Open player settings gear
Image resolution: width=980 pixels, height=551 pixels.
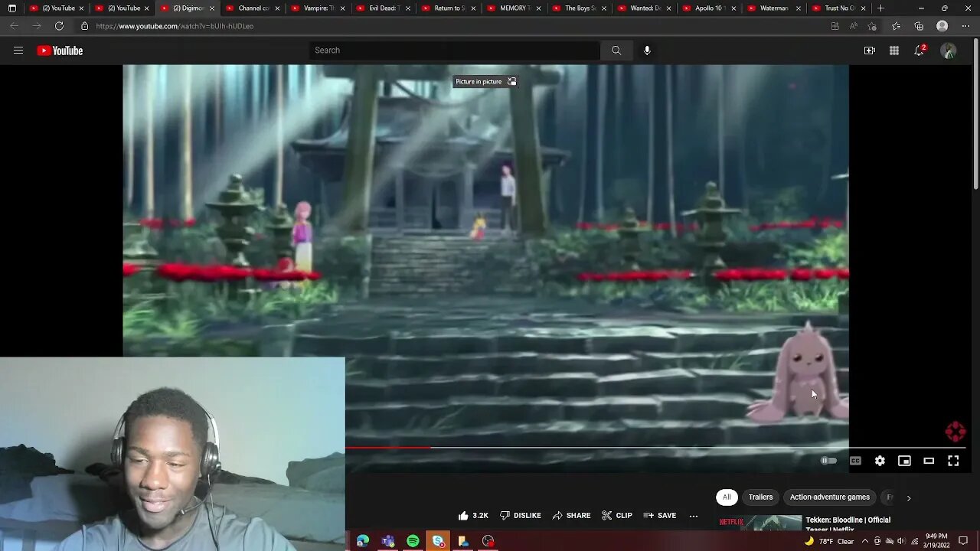pyautogui.click(x=880, y=461)
